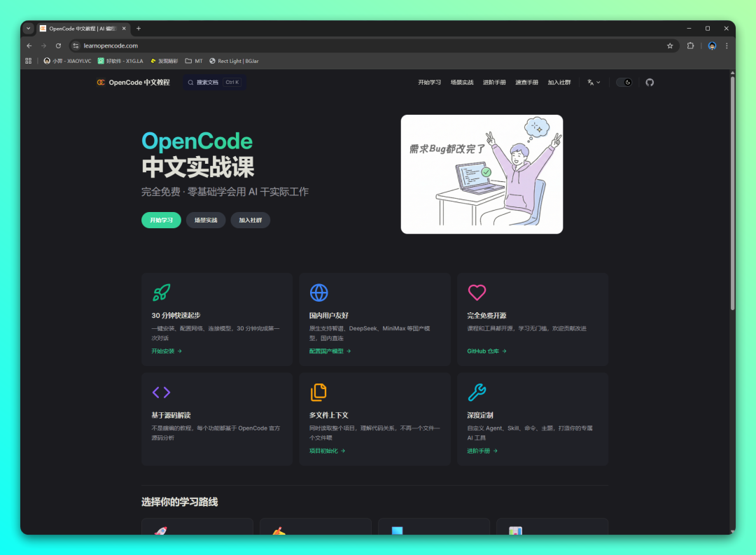The height and width of the screenshot is (555, 756).
Task: Click the globe icon on 国内用户友好 card
Action: click(318, 293)
